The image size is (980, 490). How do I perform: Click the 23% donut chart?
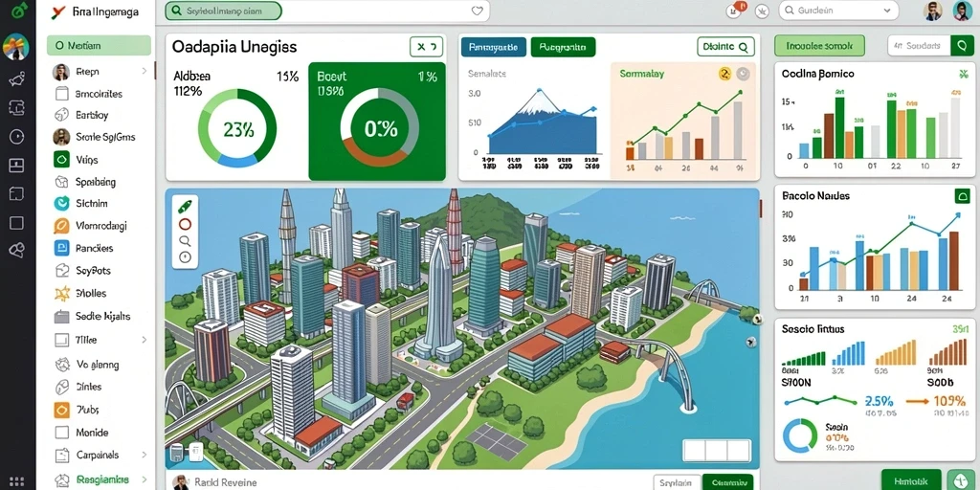(x=237, y=129)
